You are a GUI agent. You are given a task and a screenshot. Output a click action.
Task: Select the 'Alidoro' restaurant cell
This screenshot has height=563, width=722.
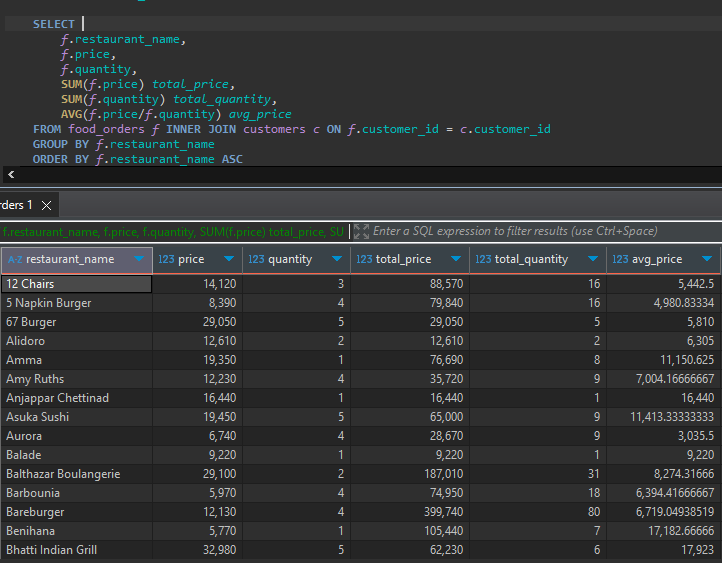pyautogui.click(x=76, y=341)
